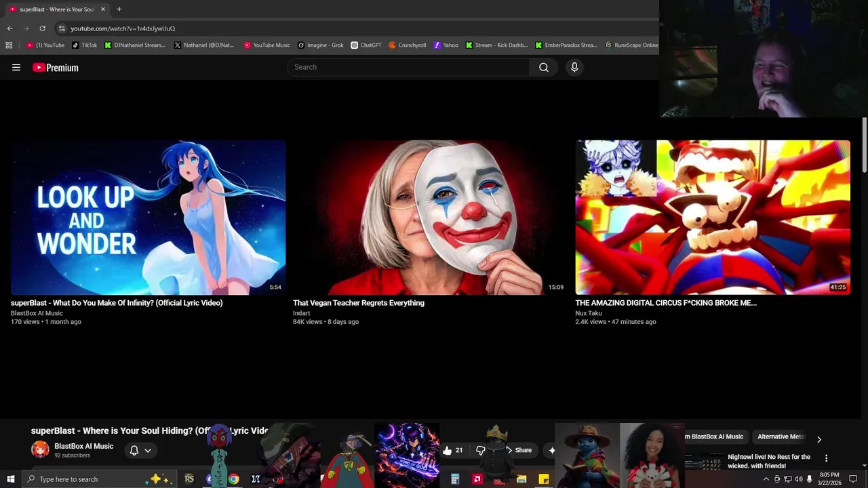Open the browser apps grid shortcut
Image resolution: width=868 pixels, height=488 pixels.
click(x=9, y=45)
